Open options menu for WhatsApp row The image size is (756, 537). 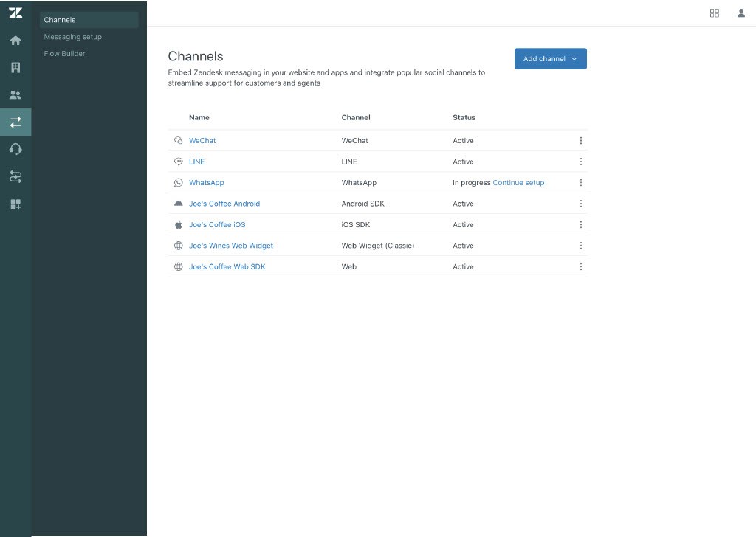580,182
